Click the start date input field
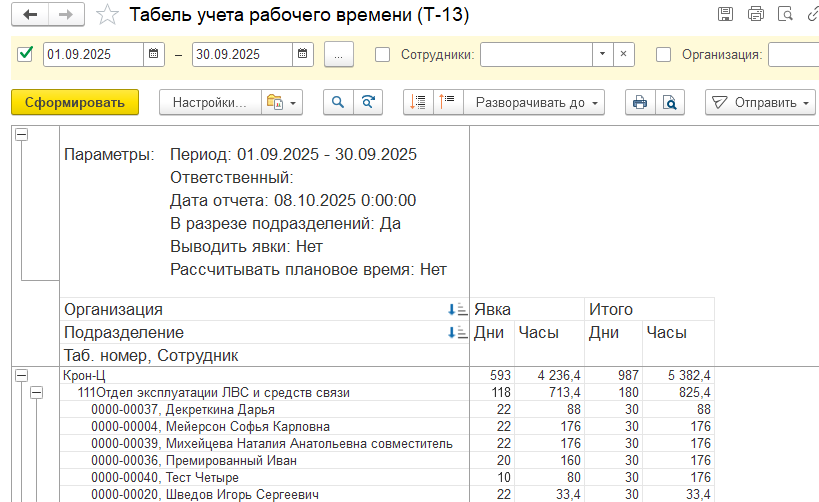 (93, 54)
